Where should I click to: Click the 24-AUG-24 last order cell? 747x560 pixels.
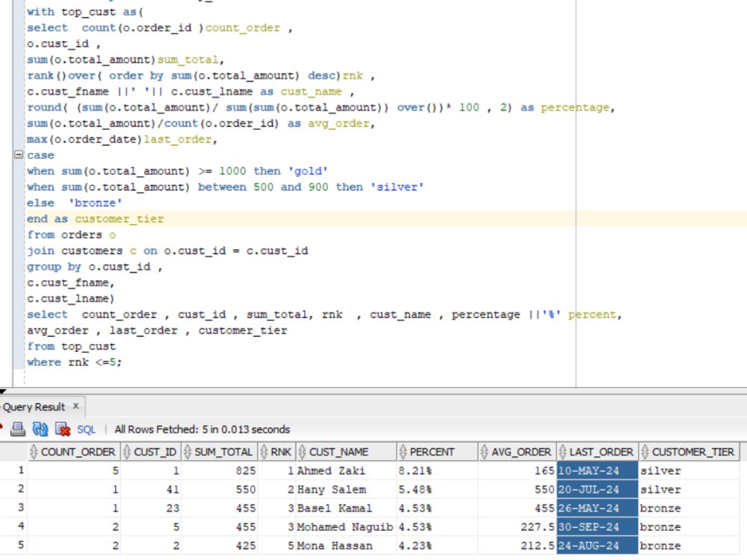click(598, 545)
